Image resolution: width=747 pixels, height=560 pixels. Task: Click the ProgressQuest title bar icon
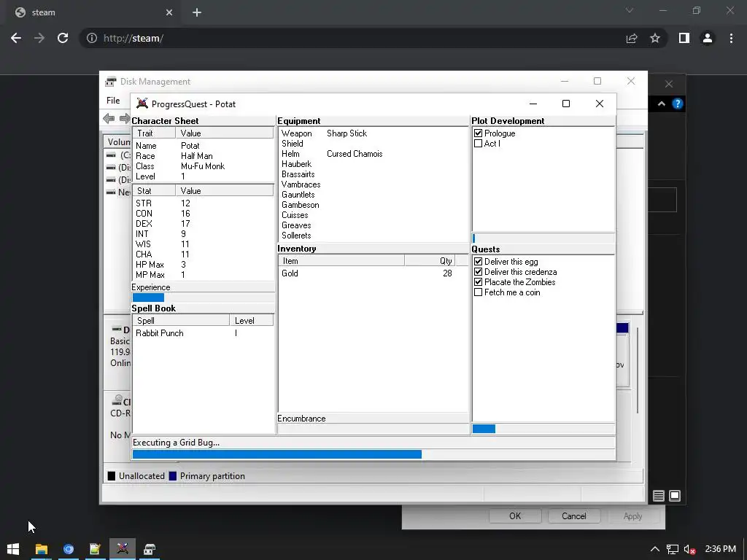[142, 104]
